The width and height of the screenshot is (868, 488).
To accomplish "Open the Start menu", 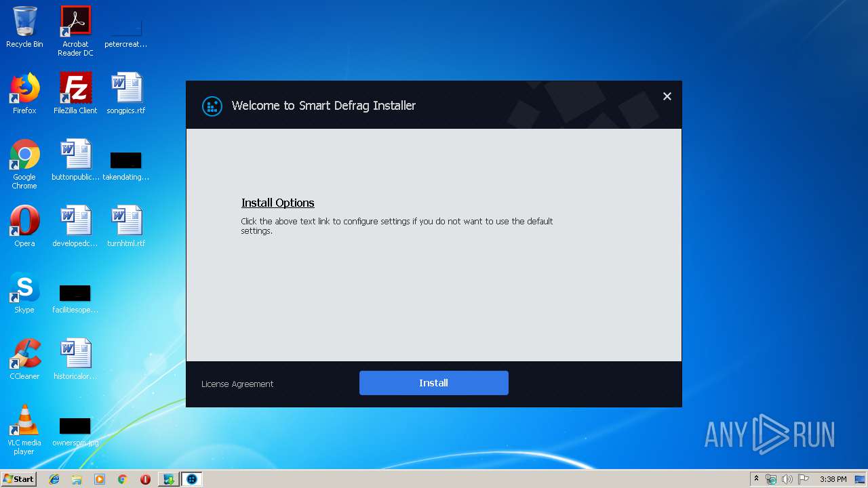I will pos(19,479).
